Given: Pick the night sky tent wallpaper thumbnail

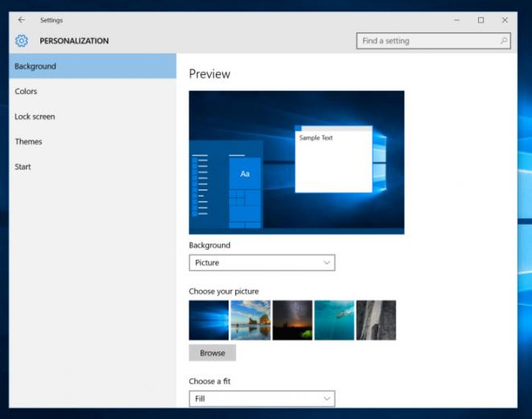Looking at the screenshot, I should point(292,320).
